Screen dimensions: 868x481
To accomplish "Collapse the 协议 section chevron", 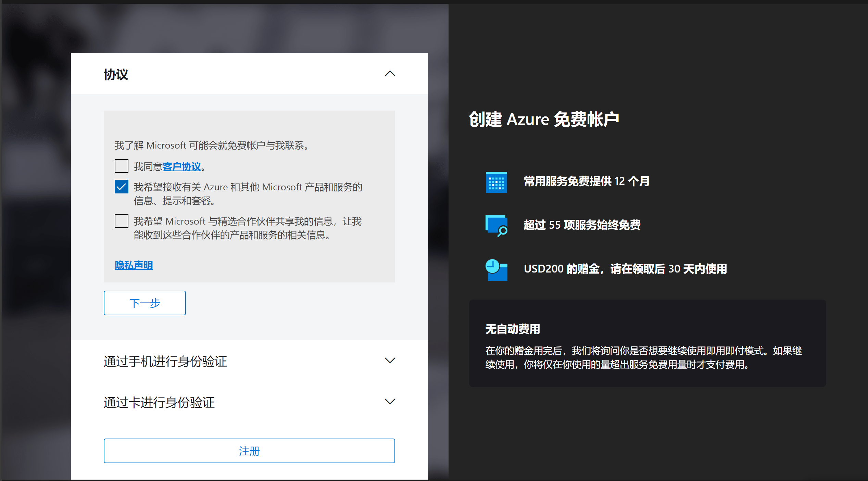I will [390, 74].
